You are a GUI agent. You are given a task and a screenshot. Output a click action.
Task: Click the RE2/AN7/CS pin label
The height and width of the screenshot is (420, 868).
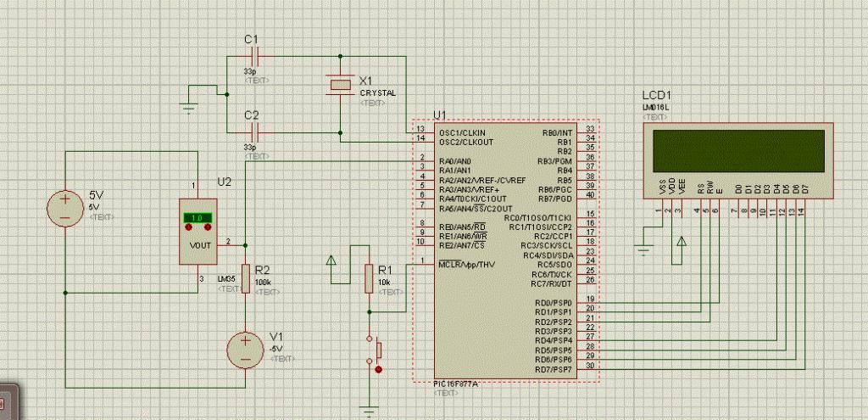point(462,245)
